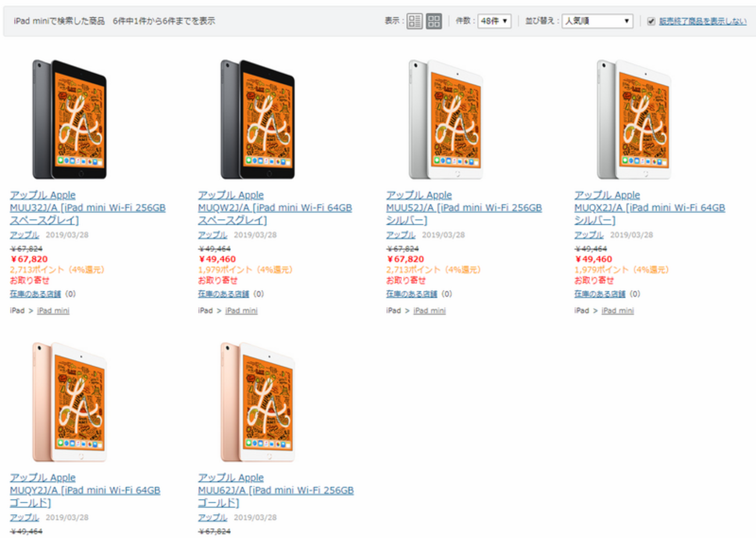The image size is (756, 538).
Task: Open the 人気順 sort order dropdown
Action: [x=597, y=21]
